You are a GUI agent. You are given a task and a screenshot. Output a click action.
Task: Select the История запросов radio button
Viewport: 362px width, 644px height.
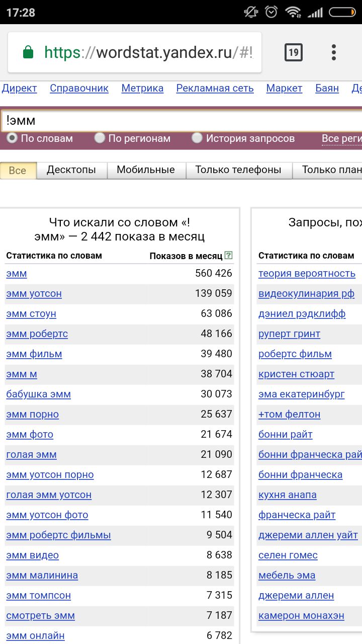(197, 138)
